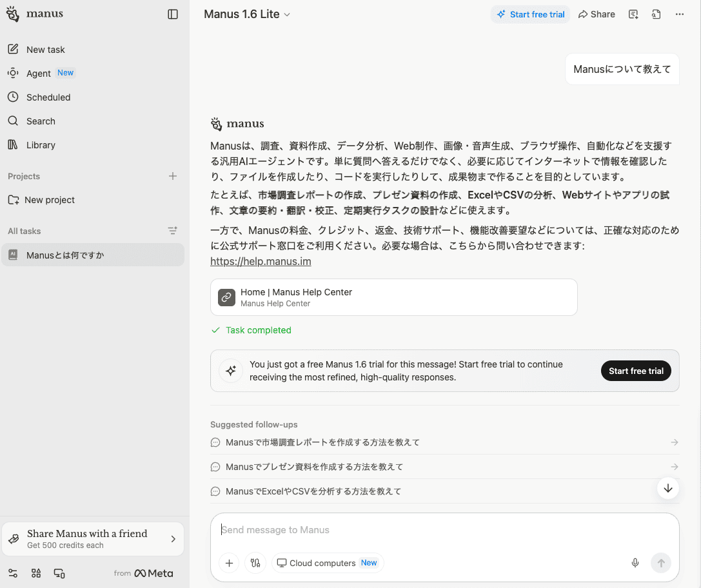Click the plus attach button in composer
This screenshot has width=701, height=588.
[229, 563]
